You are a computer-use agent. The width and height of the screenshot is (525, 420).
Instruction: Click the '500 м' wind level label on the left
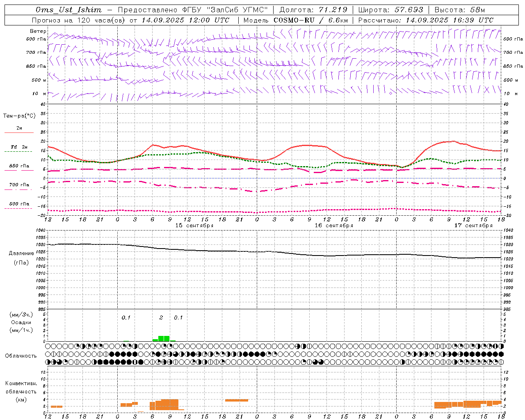point(39,80)
